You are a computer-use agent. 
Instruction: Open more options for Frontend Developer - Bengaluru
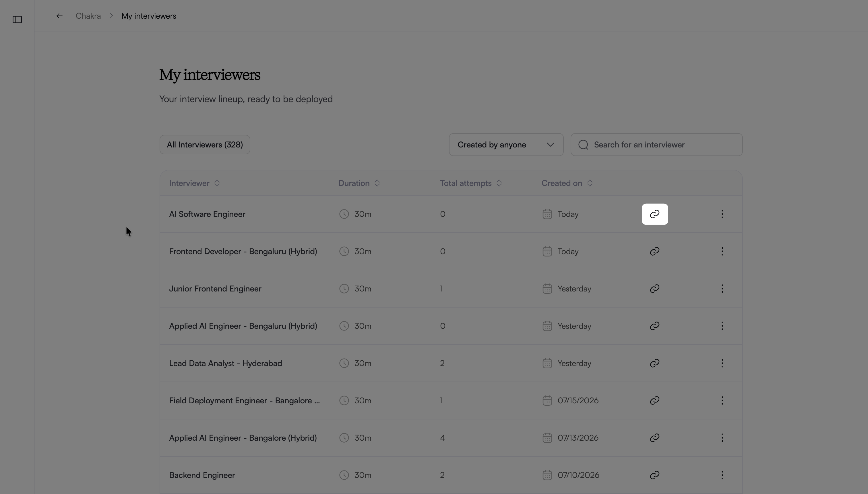tap(722, 251)
